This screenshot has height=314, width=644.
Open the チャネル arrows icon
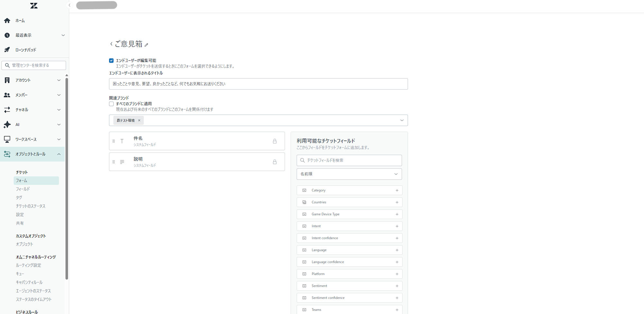tap(7, 110)
